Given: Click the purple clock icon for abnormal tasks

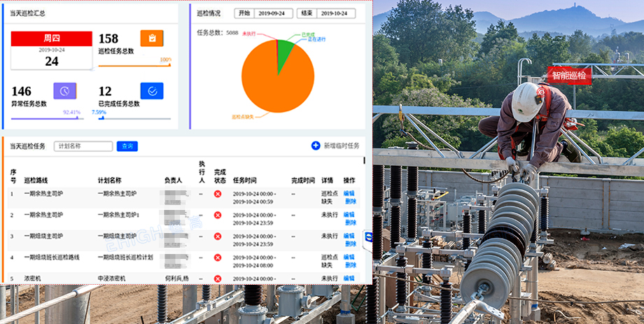Looking at the screenshot, I should tap(64, 91).
